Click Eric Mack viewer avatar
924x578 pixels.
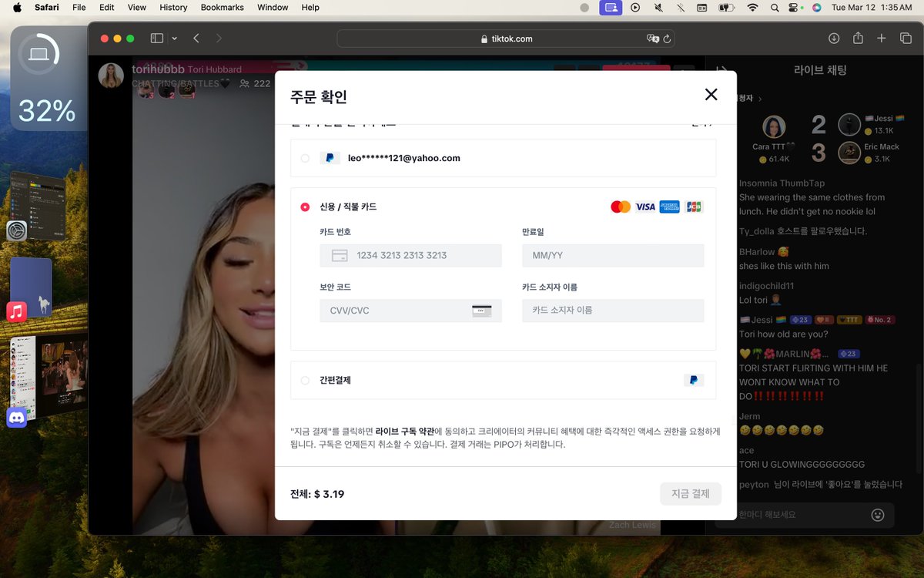(849, 153)
